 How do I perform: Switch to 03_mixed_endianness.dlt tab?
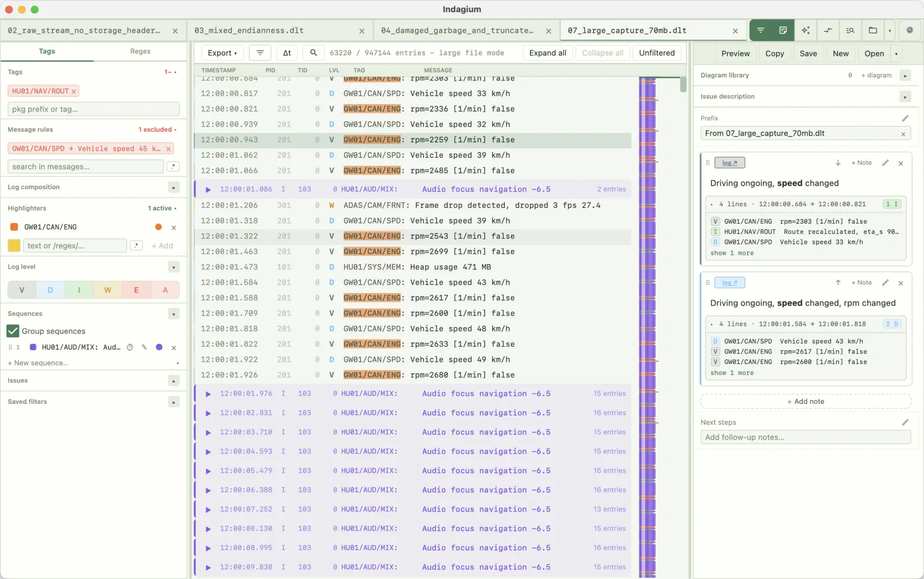tap(249, 31)
